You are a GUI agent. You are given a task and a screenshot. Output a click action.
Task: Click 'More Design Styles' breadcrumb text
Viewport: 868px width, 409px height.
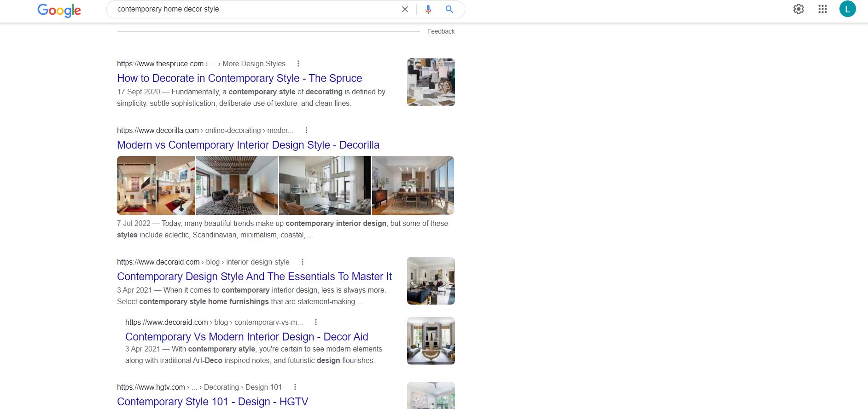click(254, 63)
